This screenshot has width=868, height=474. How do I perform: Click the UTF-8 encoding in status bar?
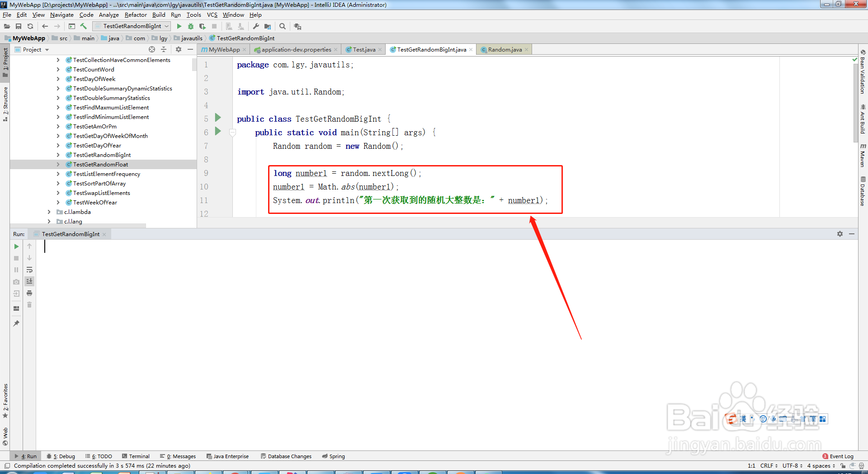click(x=793, y=465)
